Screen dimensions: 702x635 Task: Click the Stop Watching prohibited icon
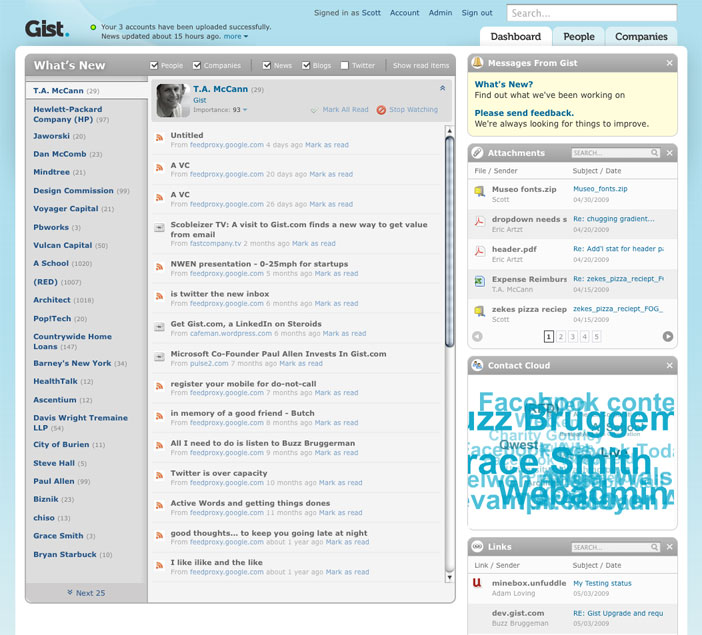coord(381,110)
